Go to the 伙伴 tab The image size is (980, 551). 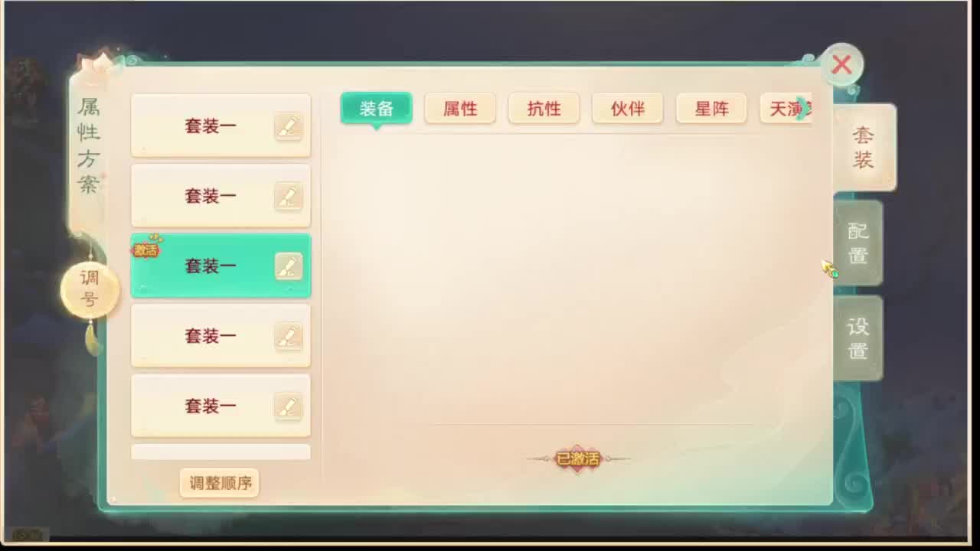(628, 109)
